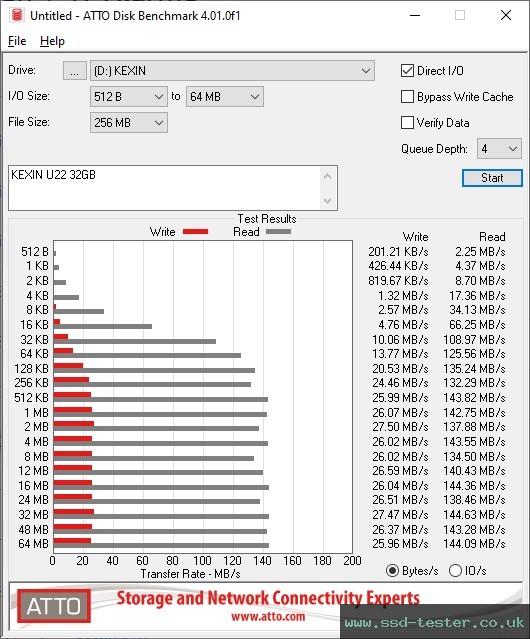This screenshot has height=639, width=530.
Task: Click the 34.13 MB/s read value
Action: tap(477, 310)
